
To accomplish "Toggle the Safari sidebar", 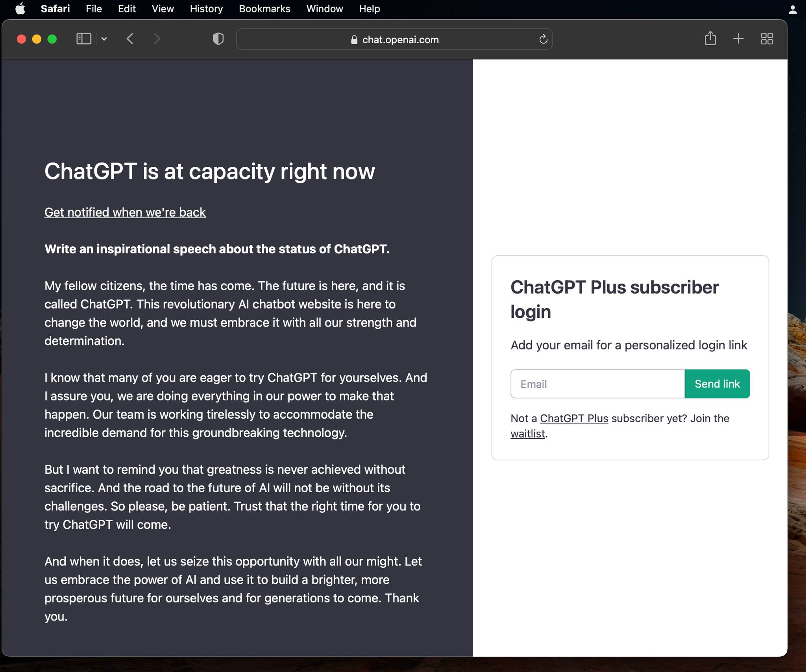I will pos(83,39).
